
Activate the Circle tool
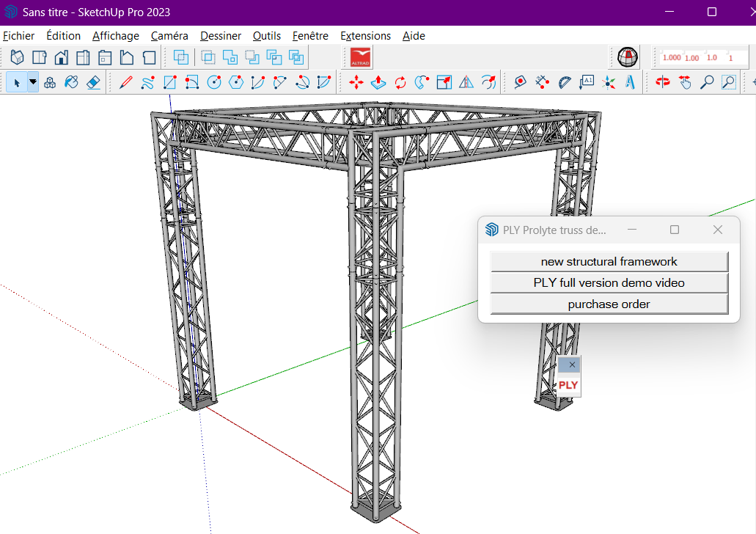click(213, 82)
